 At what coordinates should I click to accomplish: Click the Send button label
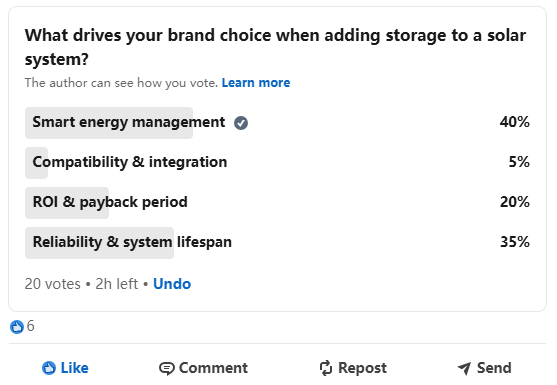494,368
